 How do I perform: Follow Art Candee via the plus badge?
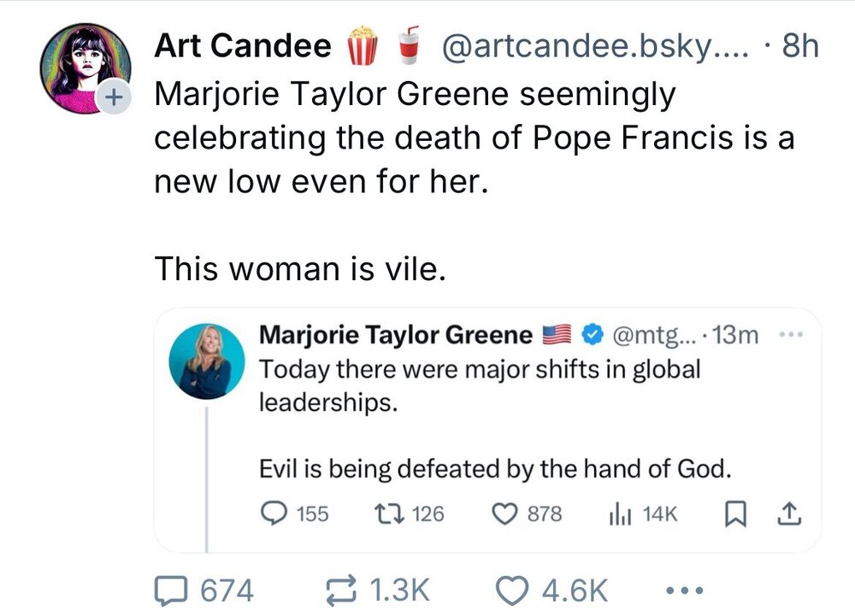(x=109, y=98)
